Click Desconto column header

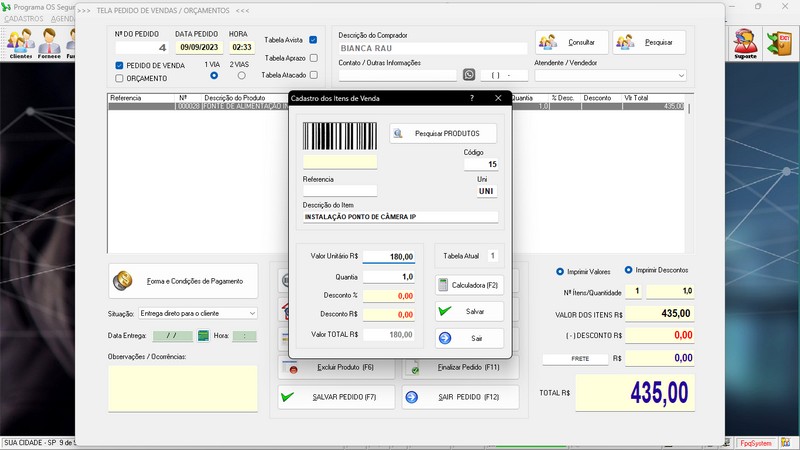pos(601,98)
